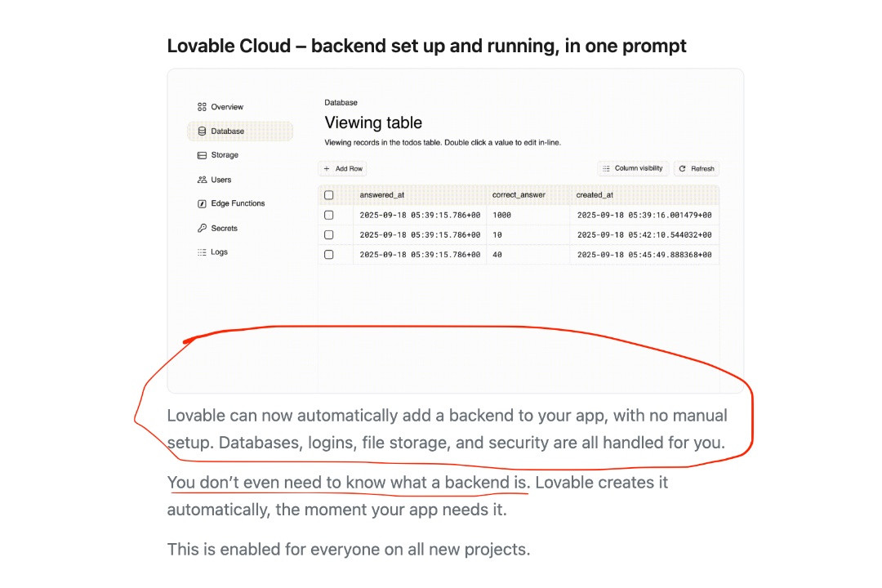Click the Secrets key icon
This screenshot has height=588, width=882.
[x=202, y=228]
